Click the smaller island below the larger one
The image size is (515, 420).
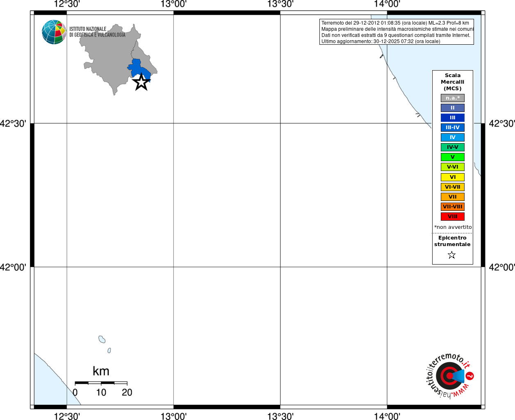pyautogui.click(x=109, y=350)
